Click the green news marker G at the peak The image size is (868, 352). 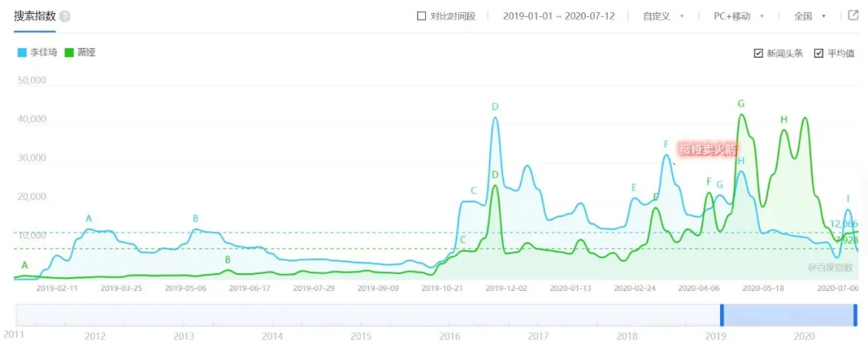[x=741, y=104]
